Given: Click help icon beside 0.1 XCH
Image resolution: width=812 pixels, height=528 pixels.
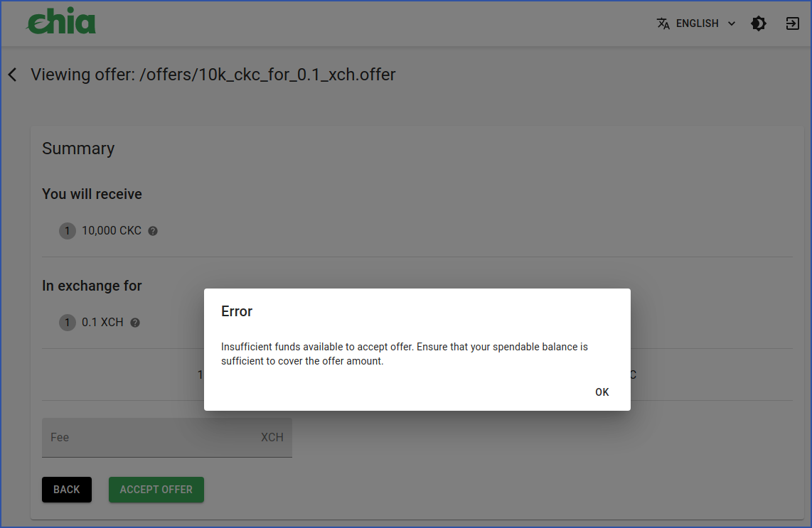Looking at the screenshot, I should coord(135,323).
